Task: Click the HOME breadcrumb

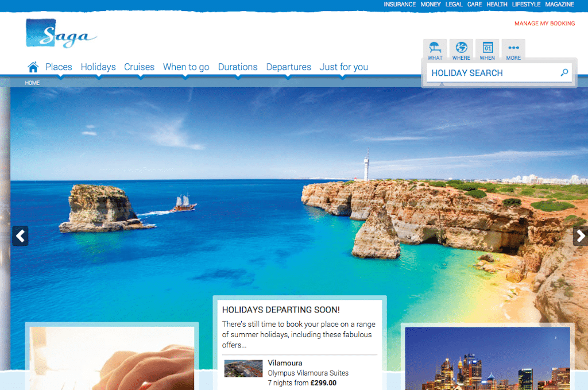Action: pyautogui.click(x=32, y=83)
